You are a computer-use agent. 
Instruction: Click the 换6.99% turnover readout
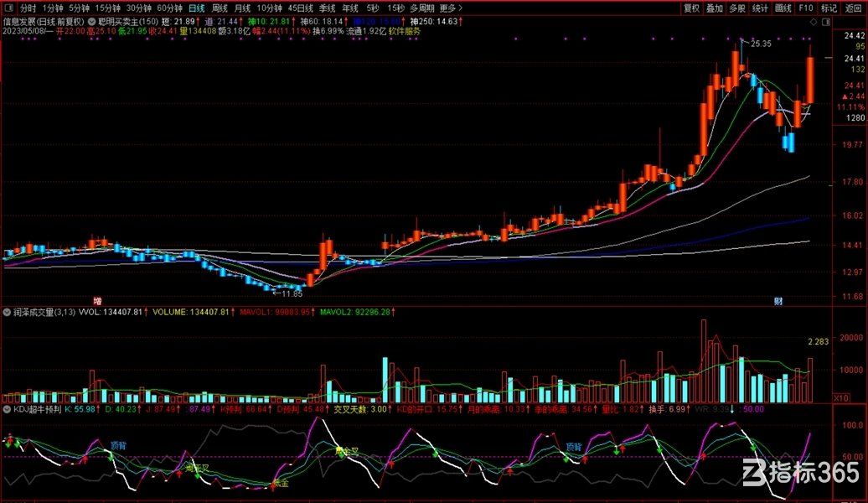pos(328,32)
